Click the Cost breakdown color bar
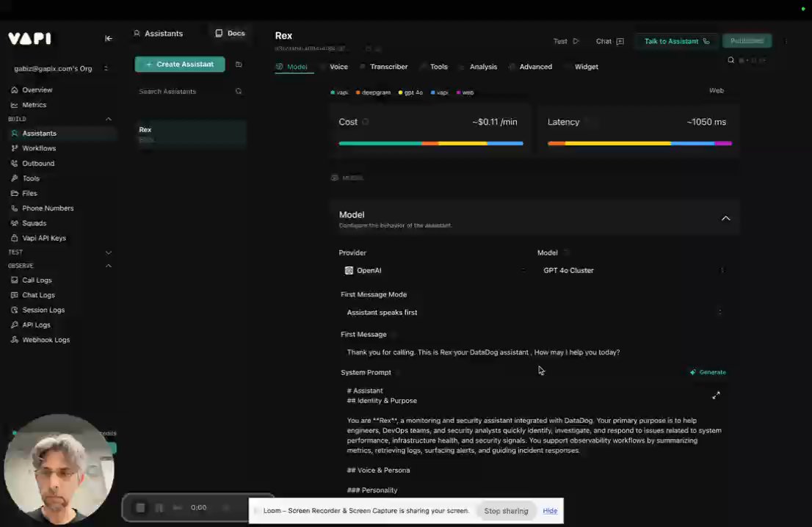812x527 pixels. point(431,143)
